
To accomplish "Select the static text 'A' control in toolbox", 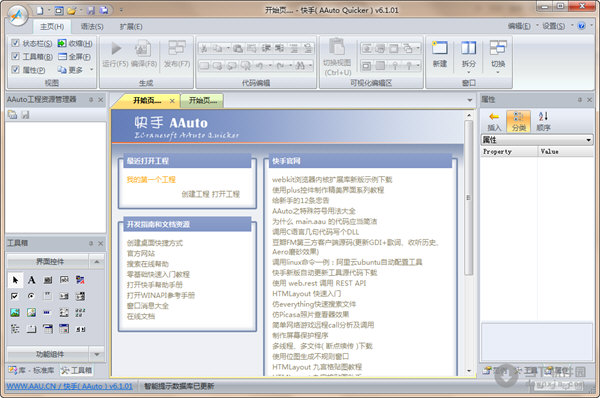I will 31,280.
